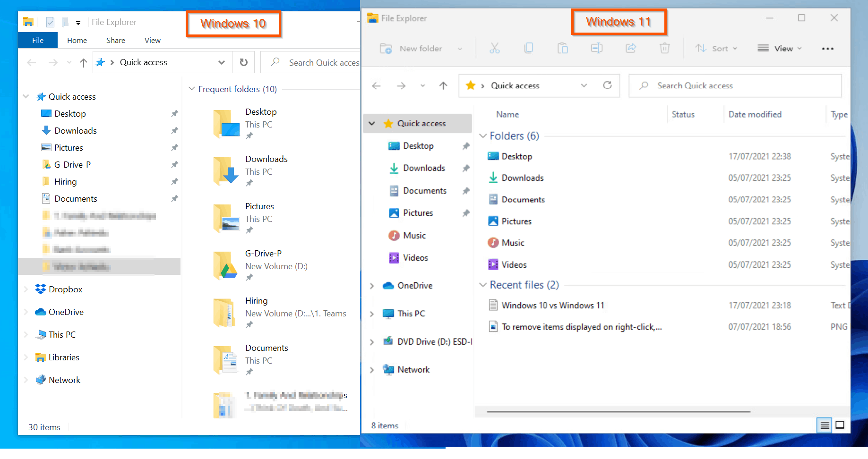Click Status column header
Image resolution: width=868 pixels, height=459 pixels.
pyautogui.click(x=683, y=114)
